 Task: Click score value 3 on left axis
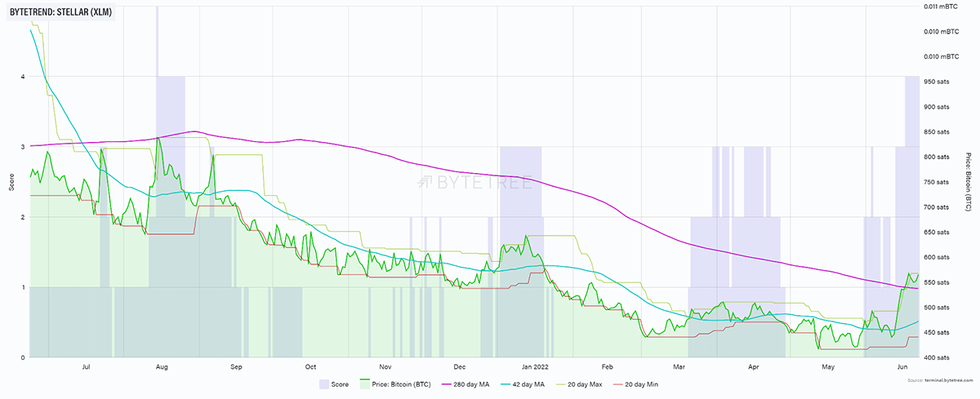pyautogui.click(x=23, y=147)
